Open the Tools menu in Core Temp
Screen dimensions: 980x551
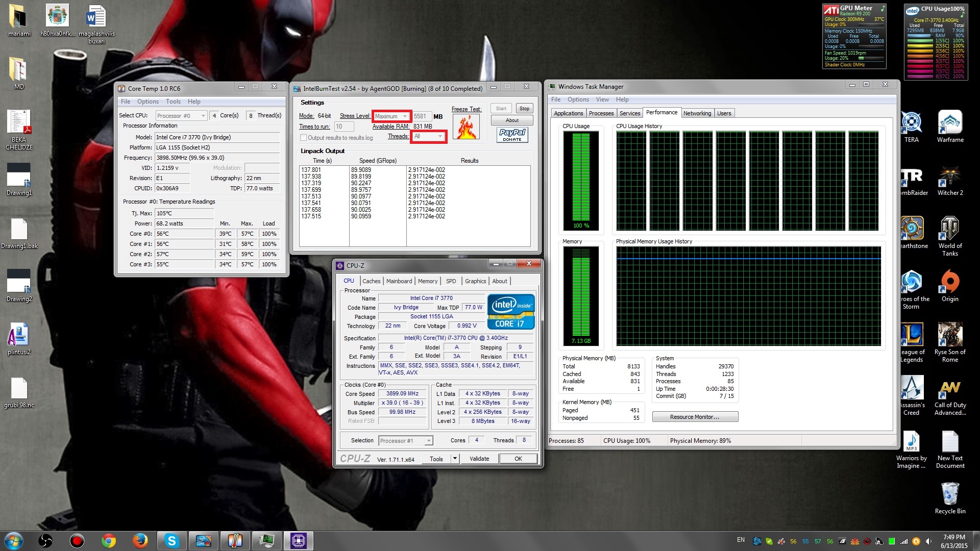[173, 101]
